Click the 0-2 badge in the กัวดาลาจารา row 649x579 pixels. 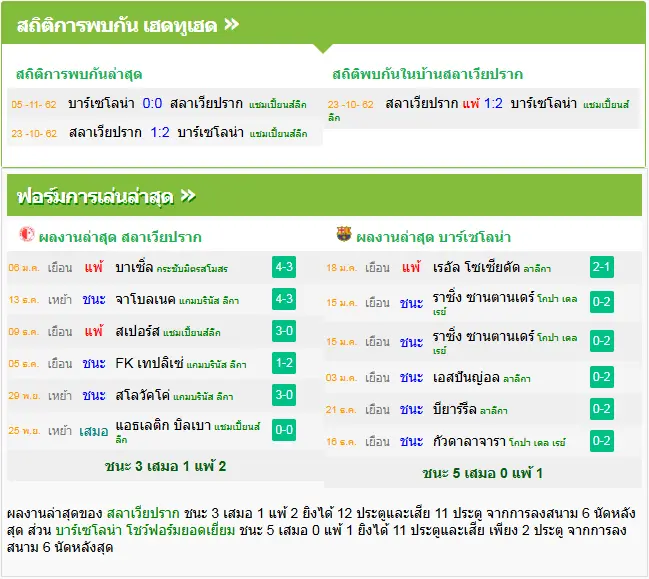[601, 441]
